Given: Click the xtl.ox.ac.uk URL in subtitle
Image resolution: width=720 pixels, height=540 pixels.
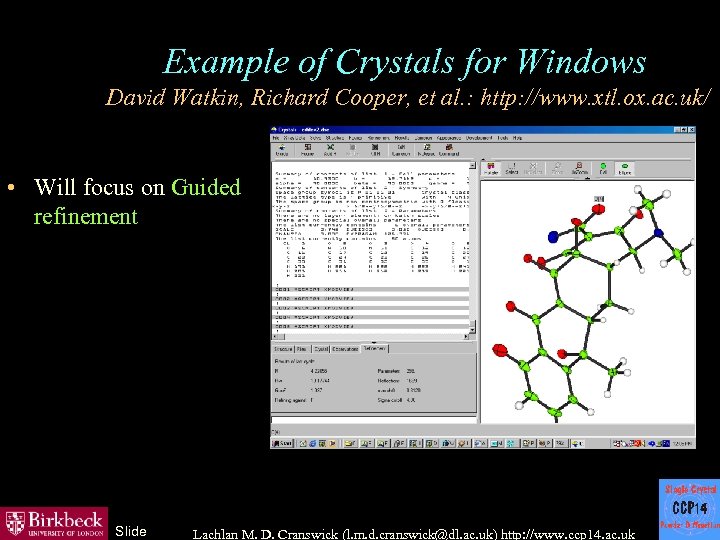Looking at the screenshot, I should pos(596,97).
